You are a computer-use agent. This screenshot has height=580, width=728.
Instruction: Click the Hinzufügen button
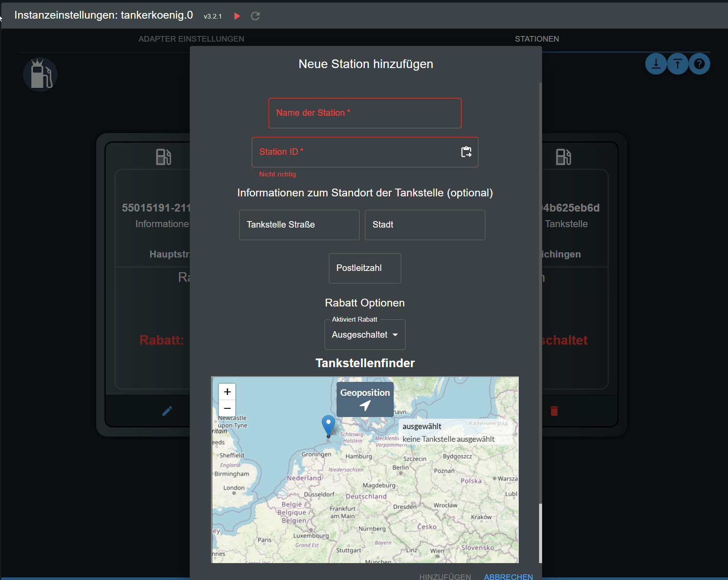pos(445,577)
